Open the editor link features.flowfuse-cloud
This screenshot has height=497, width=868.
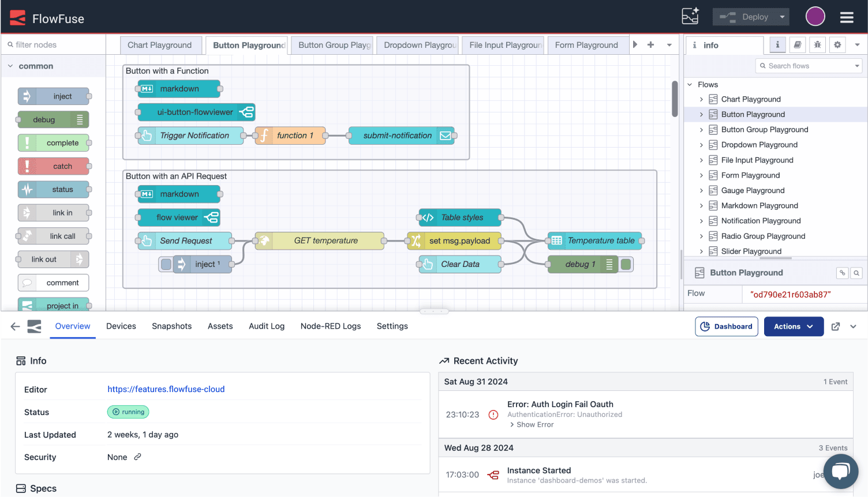coord(166,389)
